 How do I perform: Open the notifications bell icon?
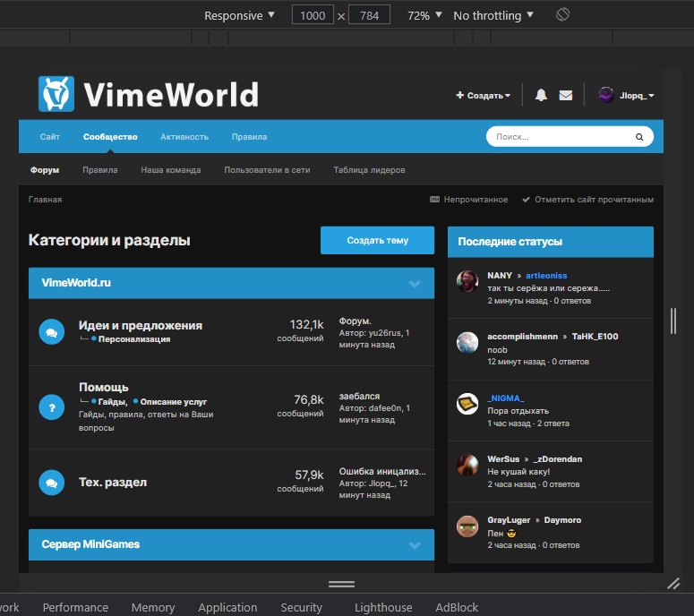coord(541,95)
